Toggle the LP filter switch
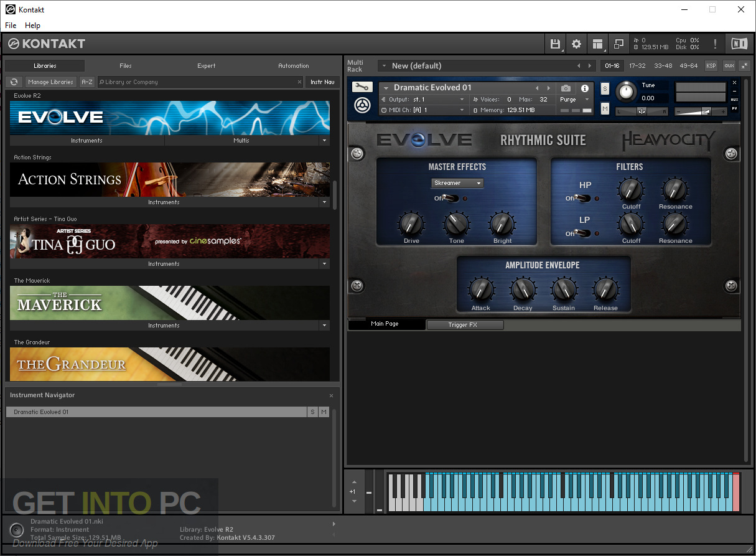The height and width of the screenshot is (556, 756). pos(584,233)
